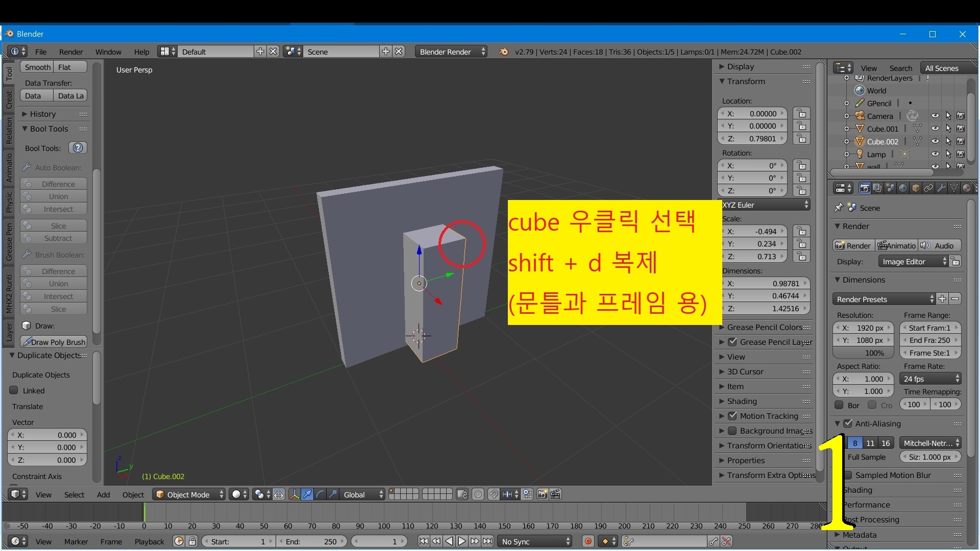980x551 pixels.
Task: Open Render Presets dropdown
Action: click(x=884, y=299)
